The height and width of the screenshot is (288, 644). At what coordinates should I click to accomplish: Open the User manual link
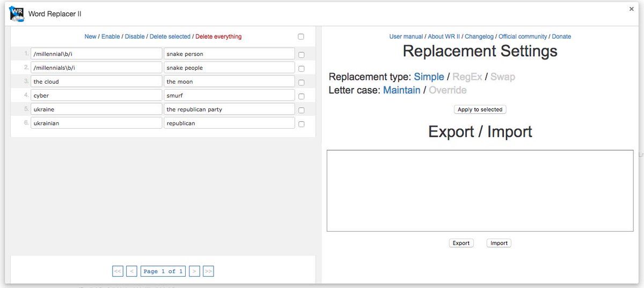tap(406, 36)
